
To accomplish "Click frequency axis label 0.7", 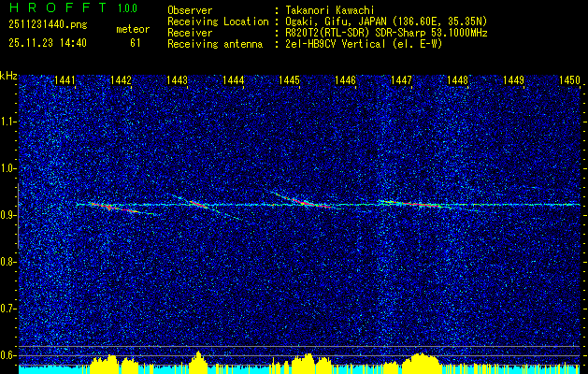I will click(7, 309).
